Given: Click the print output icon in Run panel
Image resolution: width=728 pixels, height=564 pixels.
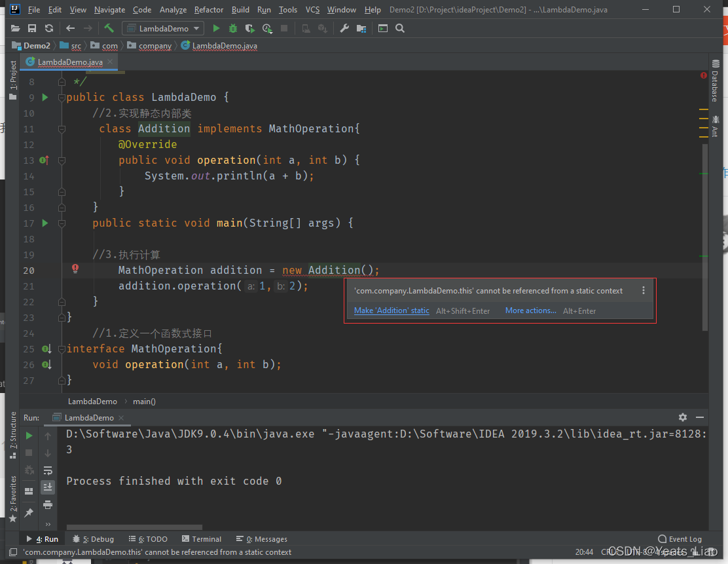Looking at the screenshot, I should [x=47, y=504].
